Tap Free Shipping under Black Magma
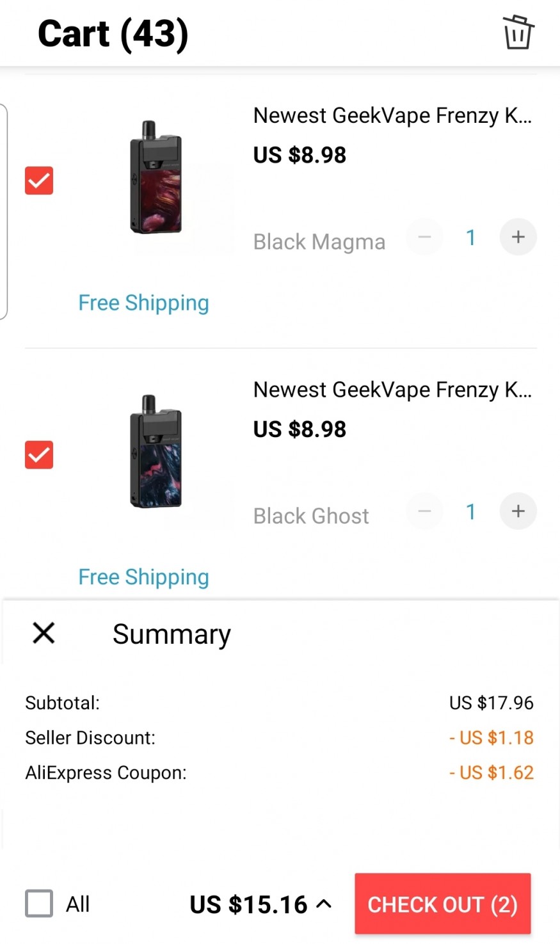Screen dimensions: 560x944 click(143, 303)
